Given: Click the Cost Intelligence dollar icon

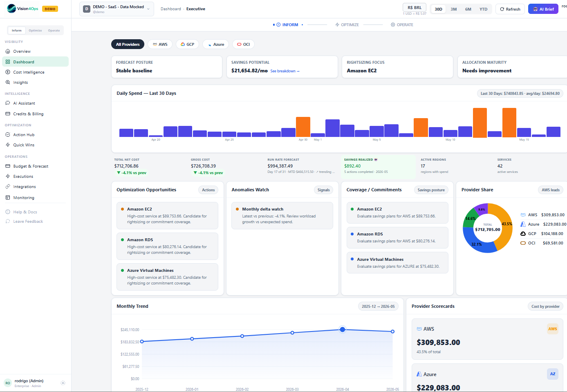Looking at the screenshot, I should 8,72.
